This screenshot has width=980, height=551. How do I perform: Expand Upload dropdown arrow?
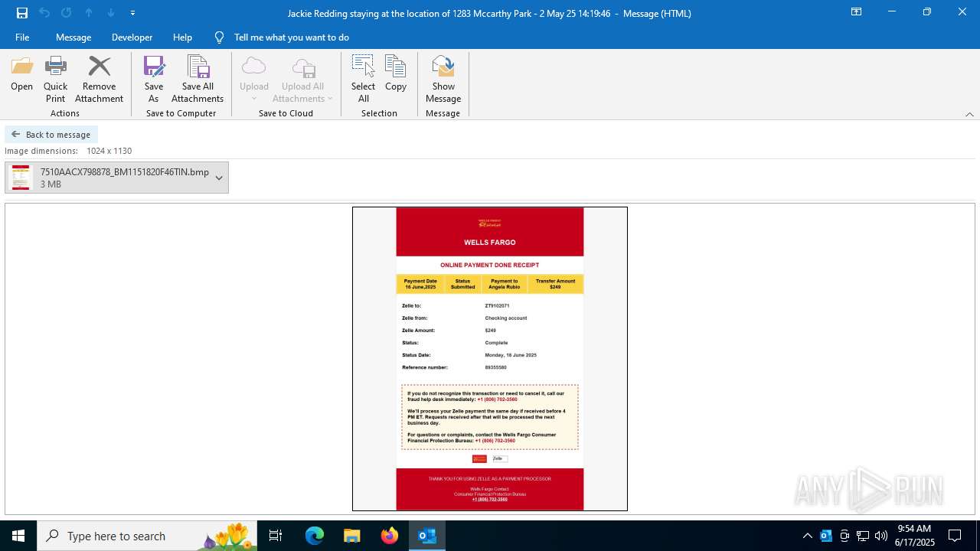[253, 99]
